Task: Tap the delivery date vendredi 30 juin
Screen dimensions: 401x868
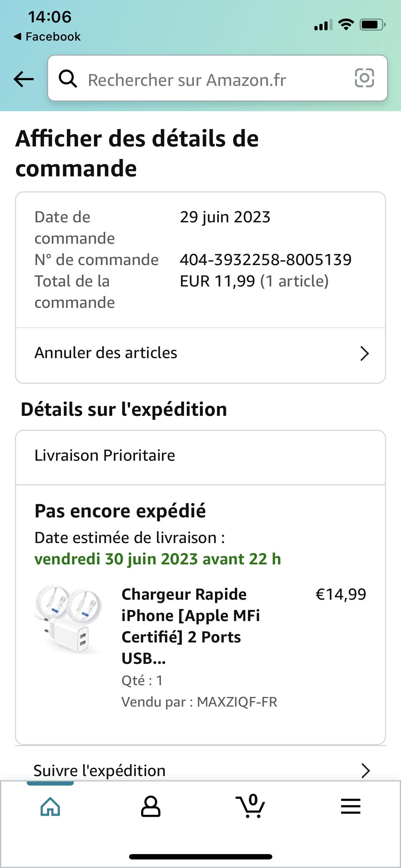Action: click(158, 559)
